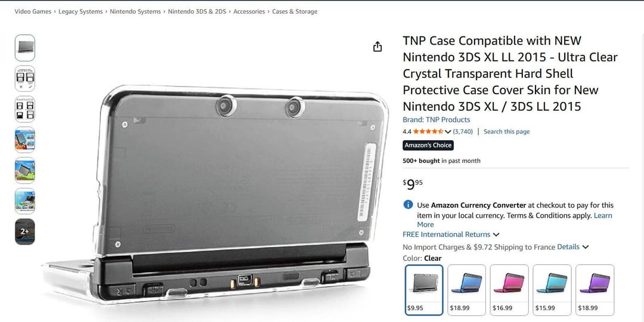Pick the purple case color option
The width and height of the screenshot is (644, 322).
click(595, 290)
